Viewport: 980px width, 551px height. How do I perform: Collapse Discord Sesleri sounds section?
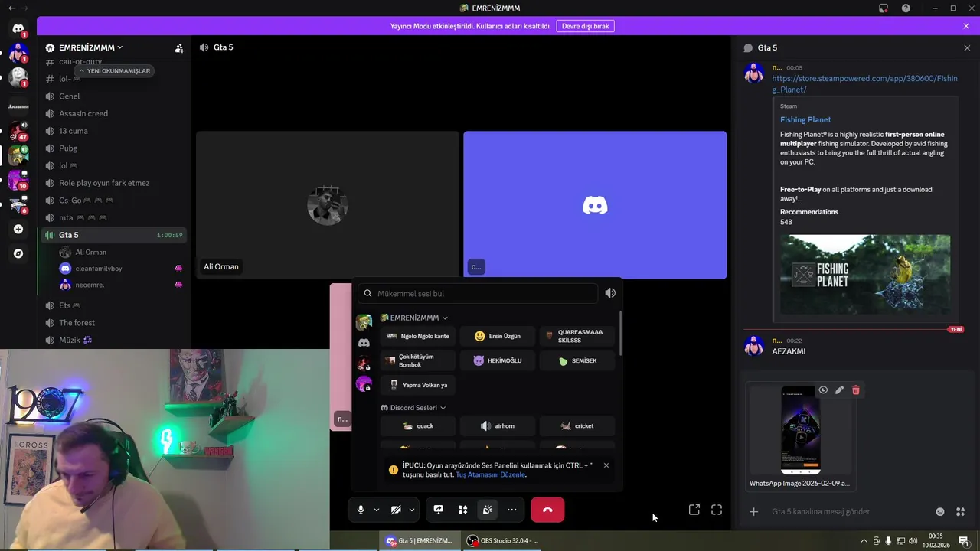[x=413, y=408]
